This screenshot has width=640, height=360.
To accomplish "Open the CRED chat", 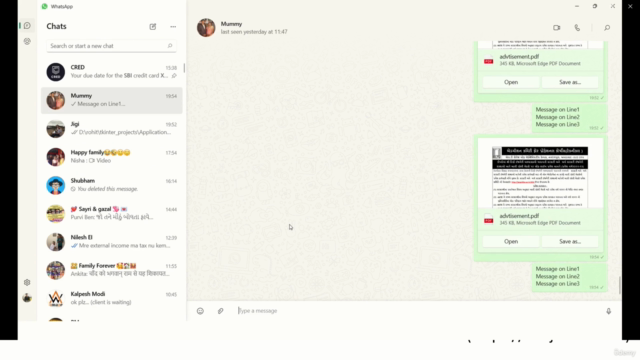I will click(x=111, y=72).
